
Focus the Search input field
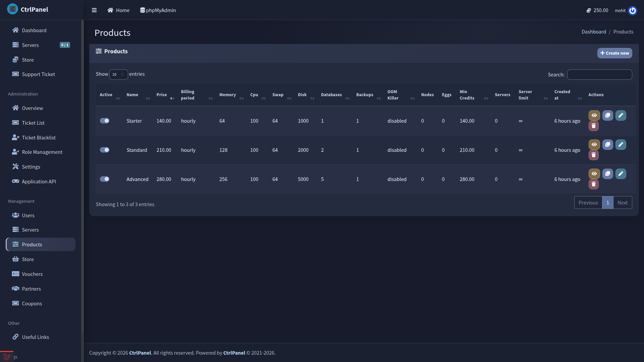click(599, 74)
